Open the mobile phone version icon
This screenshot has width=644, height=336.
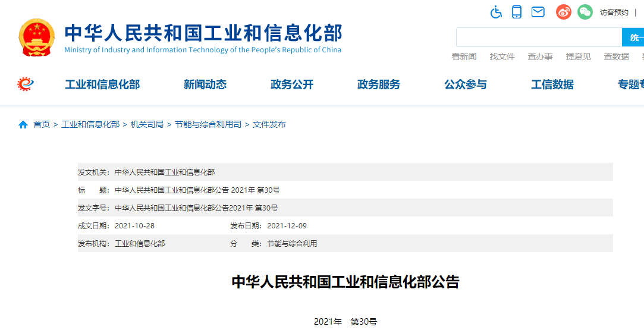517,12
